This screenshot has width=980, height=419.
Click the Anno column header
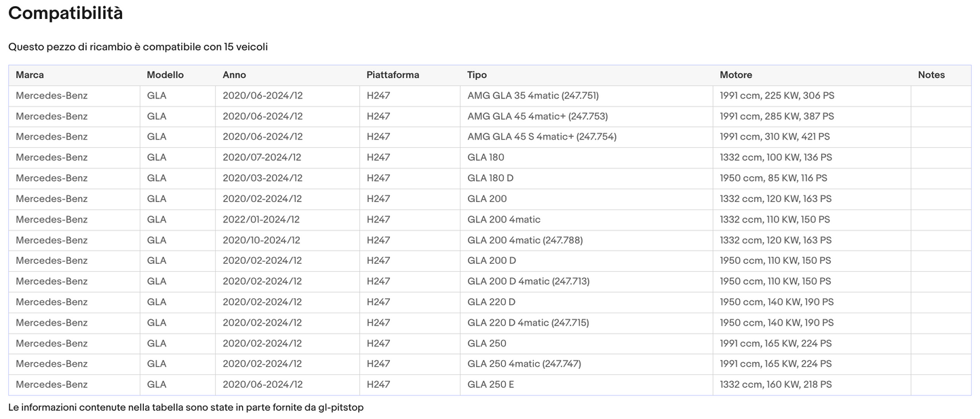click(x=234, y=75)
